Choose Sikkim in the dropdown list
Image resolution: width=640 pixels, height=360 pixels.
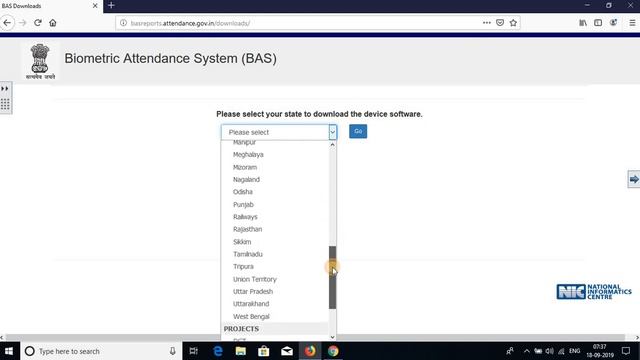pyautogui.click(x=242, y=242)
